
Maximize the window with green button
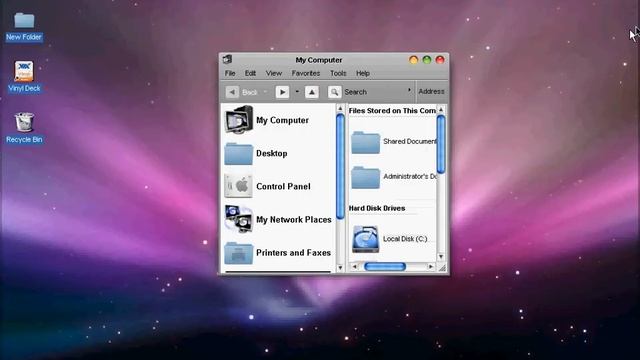pos(427,60)
